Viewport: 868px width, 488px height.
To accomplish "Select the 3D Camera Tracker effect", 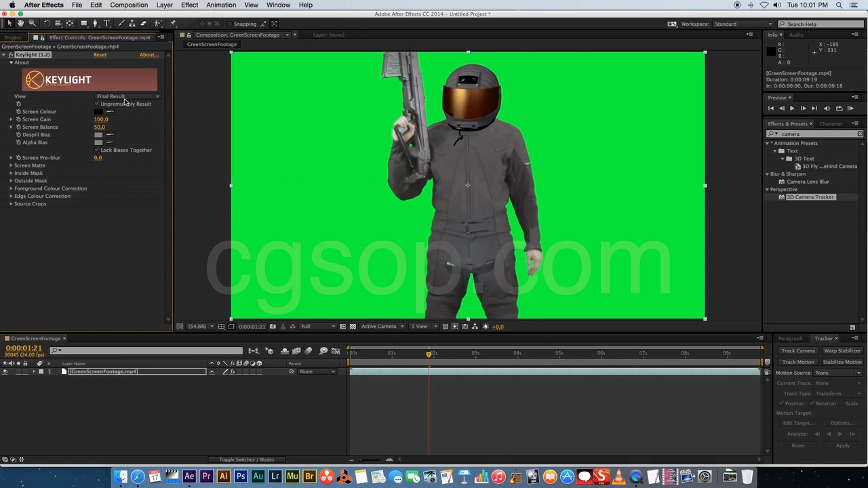I will click(x=810, y=197).
